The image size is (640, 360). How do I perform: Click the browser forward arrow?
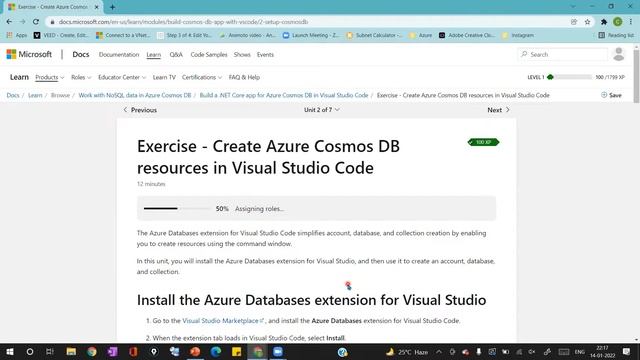click(22, 22)
